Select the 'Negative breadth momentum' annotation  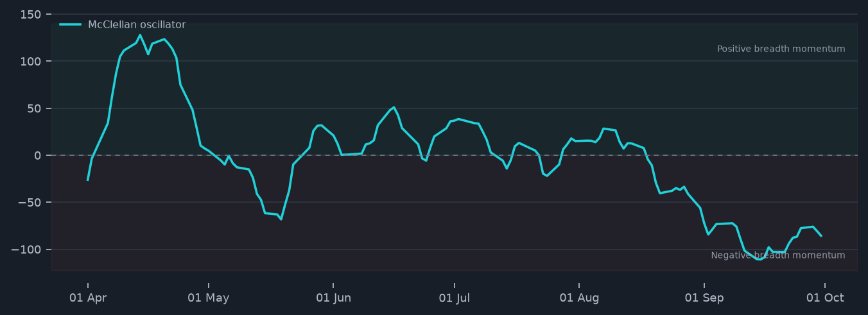(777, 255)
